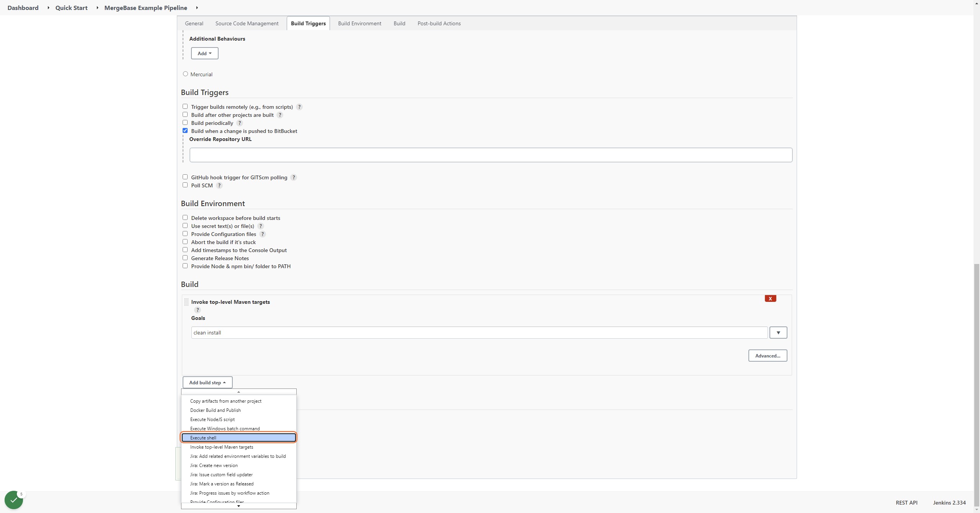Screen dimensions: 980x513
Task: Check Delete workspace before build starts
Action: [185, 218]
